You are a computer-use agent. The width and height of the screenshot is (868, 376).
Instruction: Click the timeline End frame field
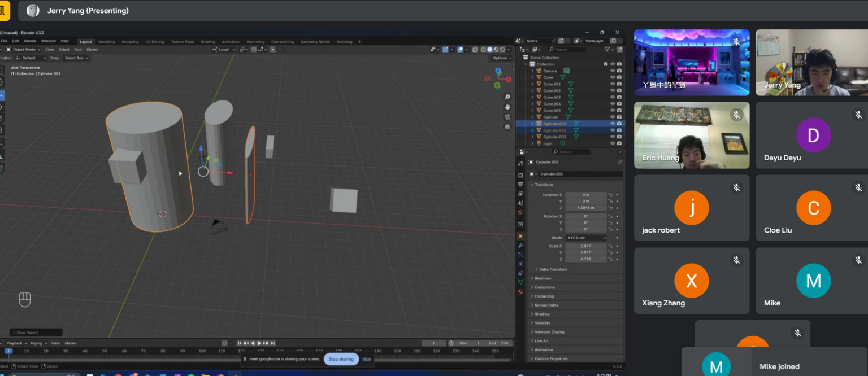(x=497, y=343)
